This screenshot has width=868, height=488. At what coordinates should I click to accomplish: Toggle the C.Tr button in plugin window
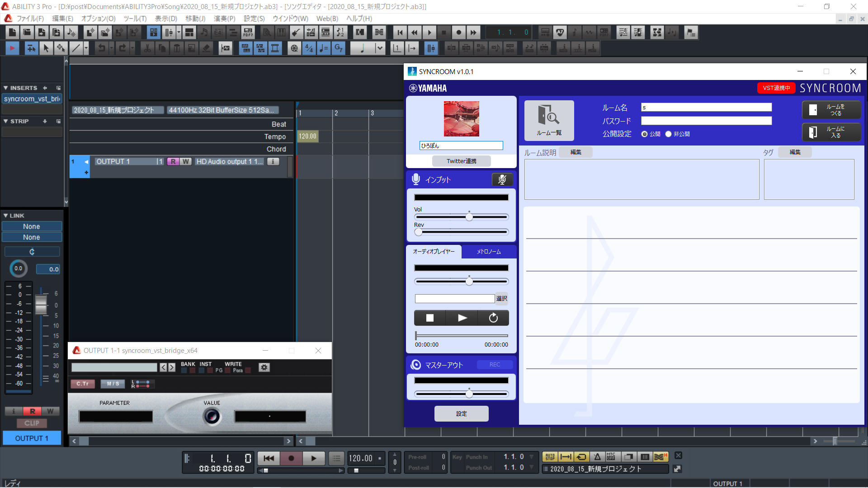[83, 384]
